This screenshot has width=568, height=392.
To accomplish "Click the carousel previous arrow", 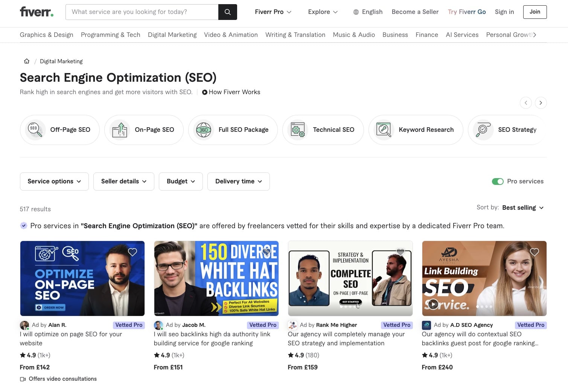I will (x=526, y=103).
